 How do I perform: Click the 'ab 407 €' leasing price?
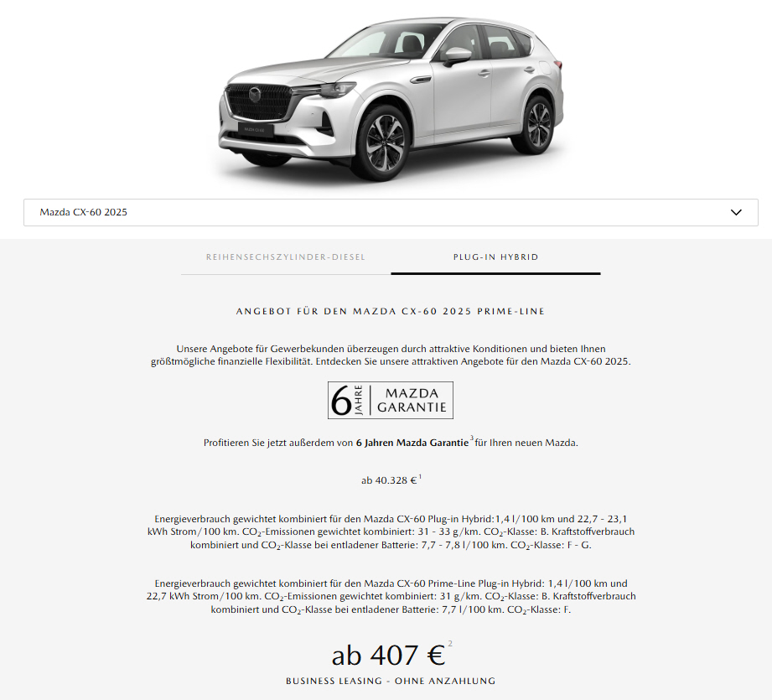click(x=388, y=656)
